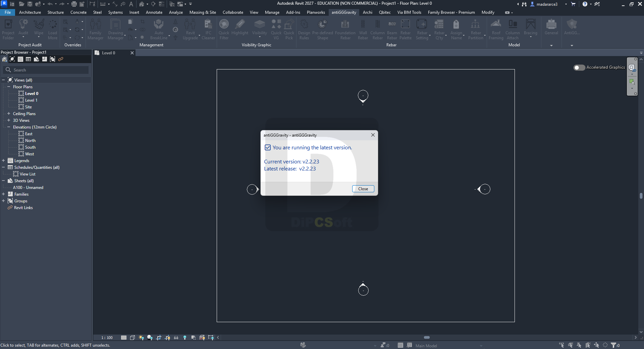The image size is (644, 349).
Task: Open the Main Model workset dropdown
Action: 449,345
